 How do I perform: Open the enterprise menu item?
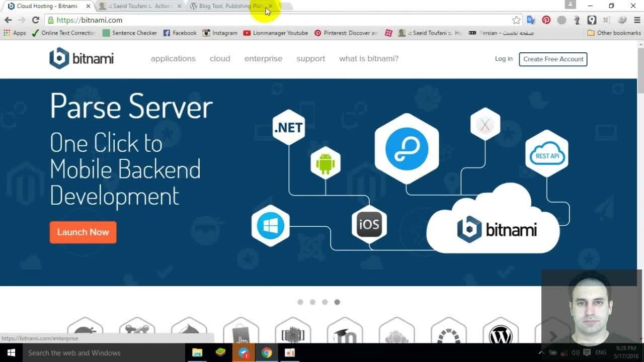(263, 59)
